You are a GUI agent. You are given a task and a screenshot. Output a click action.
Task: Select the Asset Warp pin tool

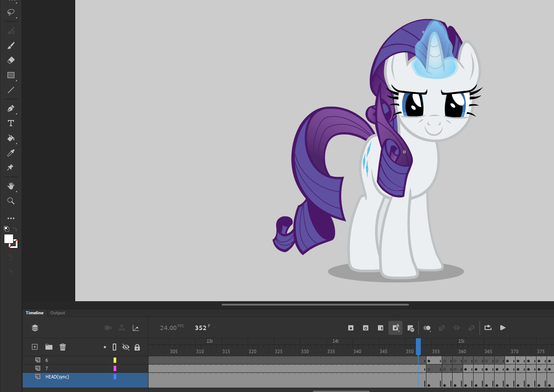11,168
